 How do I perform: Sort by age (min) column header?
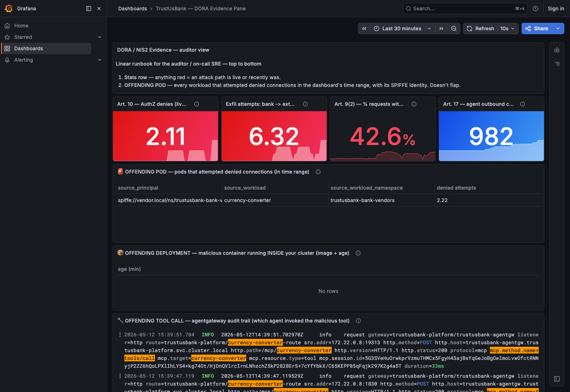pos(129,269)
